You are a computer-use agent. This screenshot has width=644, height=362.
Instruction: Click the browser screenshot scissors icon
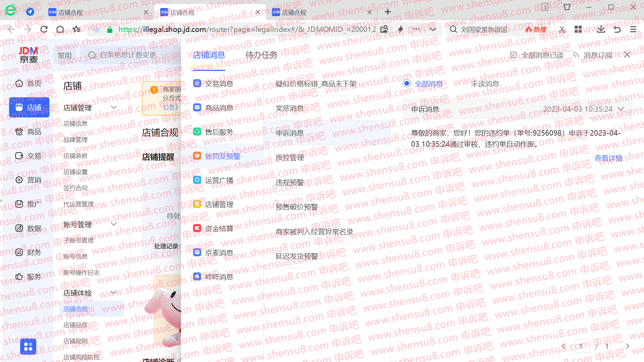562,30
